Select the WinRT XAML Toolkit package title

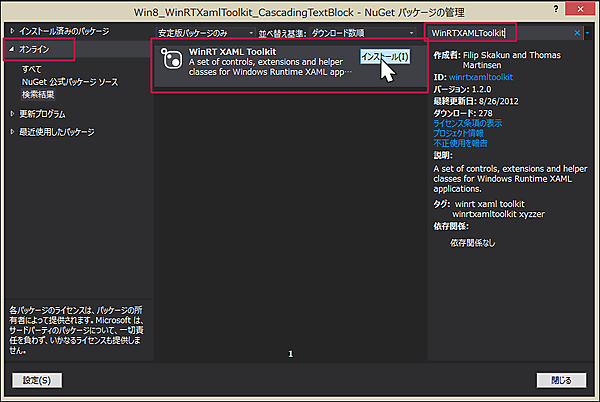(232, 52)
